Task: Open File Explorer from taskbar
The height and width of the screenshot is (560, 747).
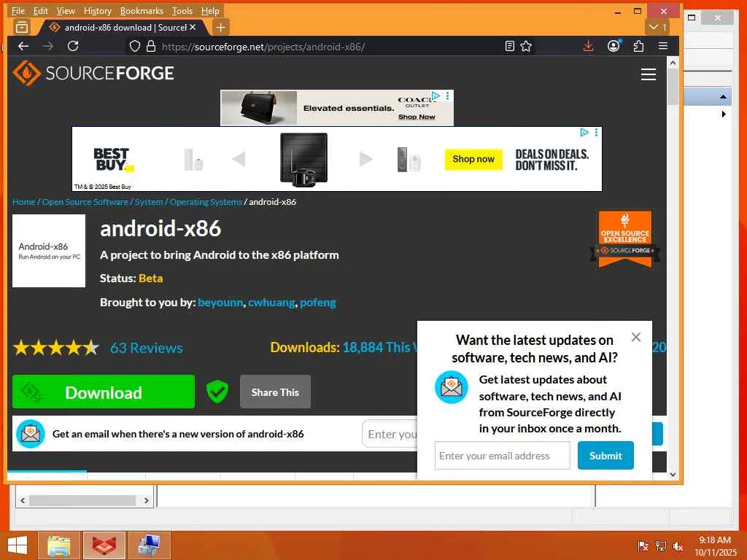Action: (58, 545)
